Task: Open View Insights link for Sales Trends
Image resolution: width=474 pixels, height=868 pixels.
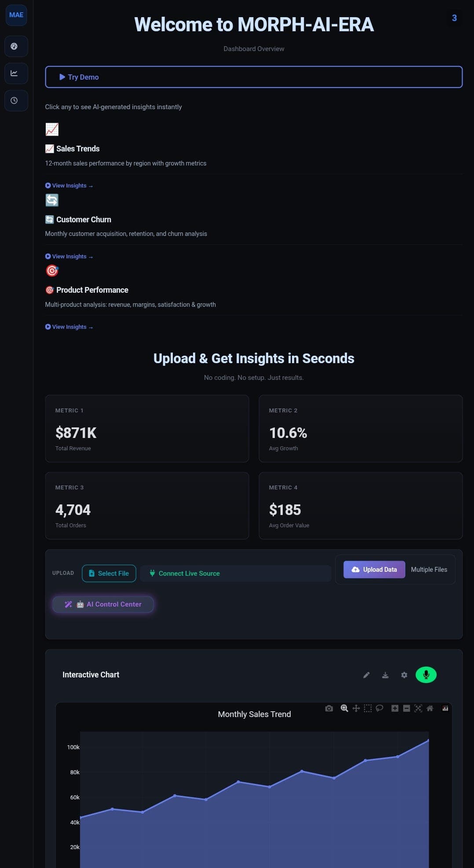Action: click(69, 186)
